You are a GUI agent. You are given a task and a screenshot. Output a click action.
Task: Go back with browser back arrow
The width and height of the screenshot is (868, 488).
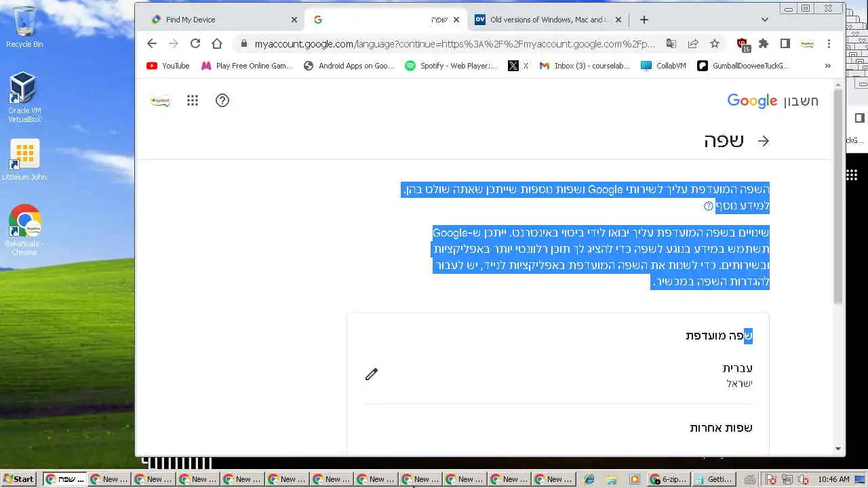152,43
